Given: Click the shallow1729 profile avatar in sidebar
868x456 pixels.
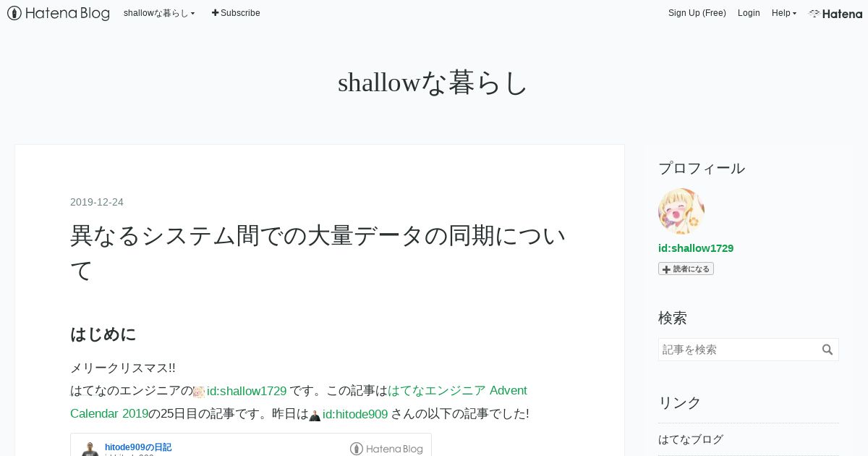Looking at the screenshot, I should tap(681, 211).
